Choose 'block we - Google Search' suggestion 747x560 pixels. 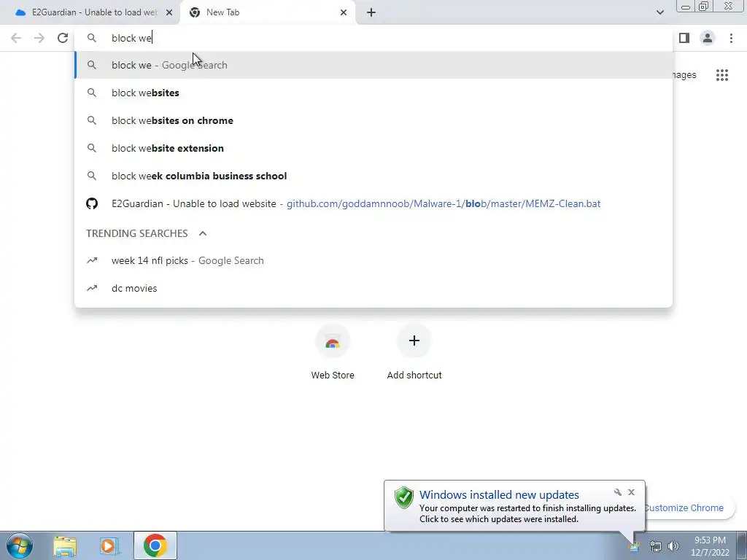(x=373, y=65)
